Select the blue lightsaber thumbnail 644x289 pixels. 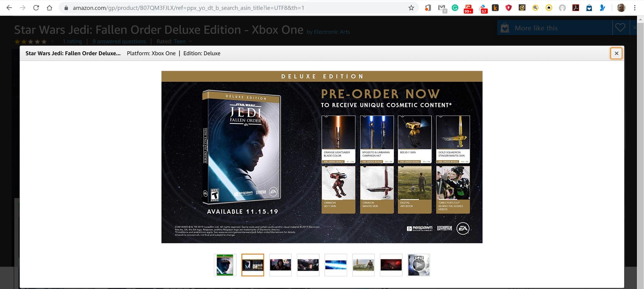[336, 265]
